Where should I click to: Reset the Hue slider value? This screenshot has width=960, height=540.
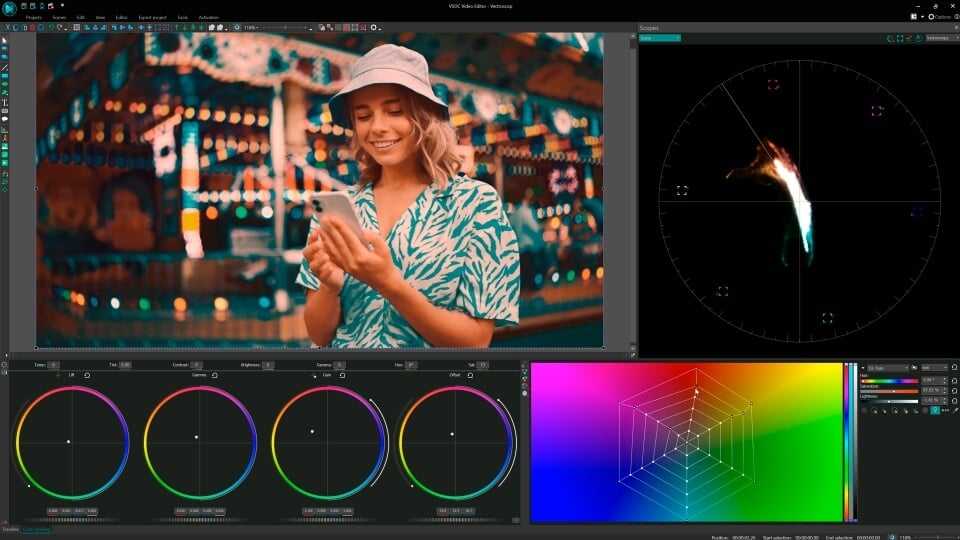click(953, 380)
